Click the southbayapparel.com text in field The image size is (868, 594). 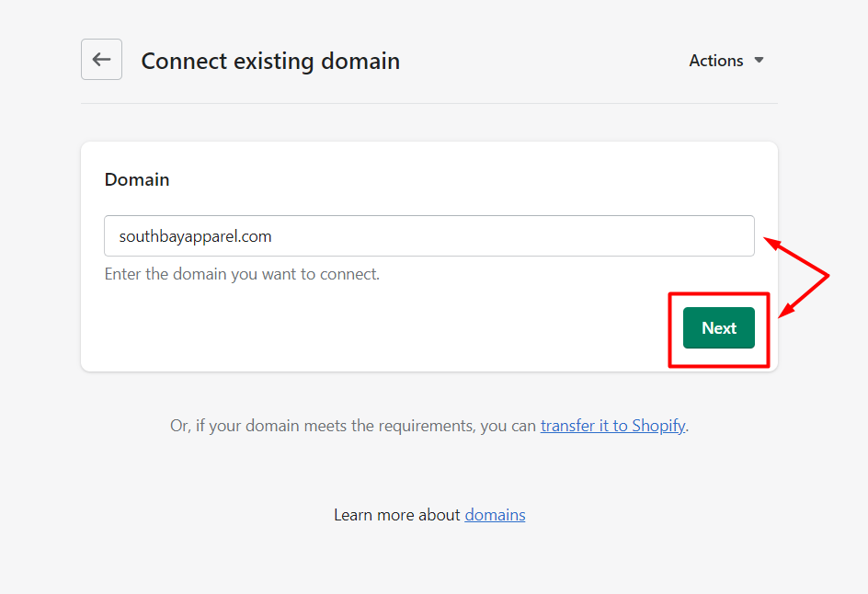click(195, 236)
